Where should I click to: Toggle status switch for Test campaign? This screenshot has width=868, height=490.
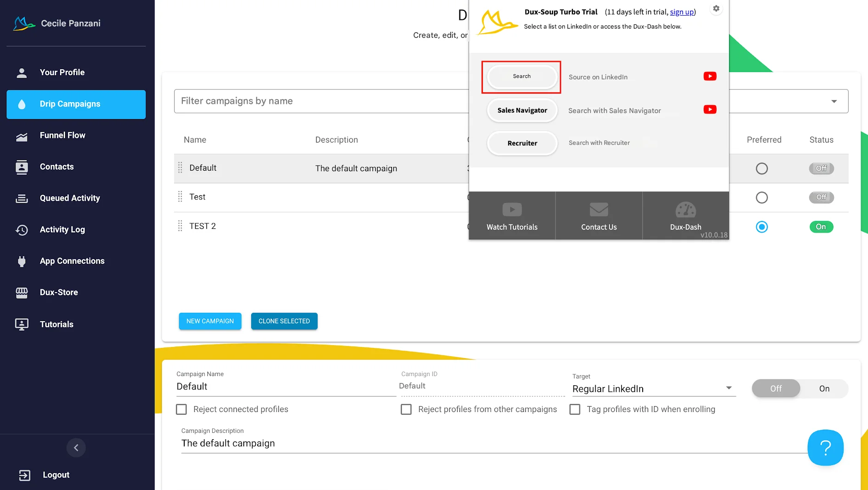[821, 197]
